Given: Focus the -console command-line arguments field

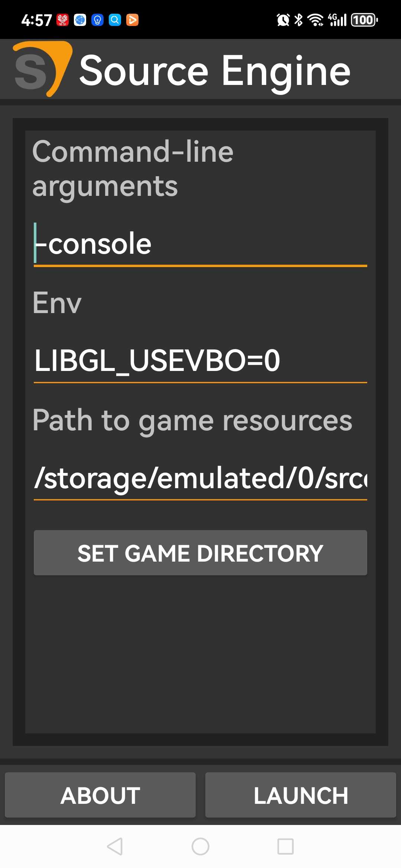Looking at the screenshot, I should [200, 244].
